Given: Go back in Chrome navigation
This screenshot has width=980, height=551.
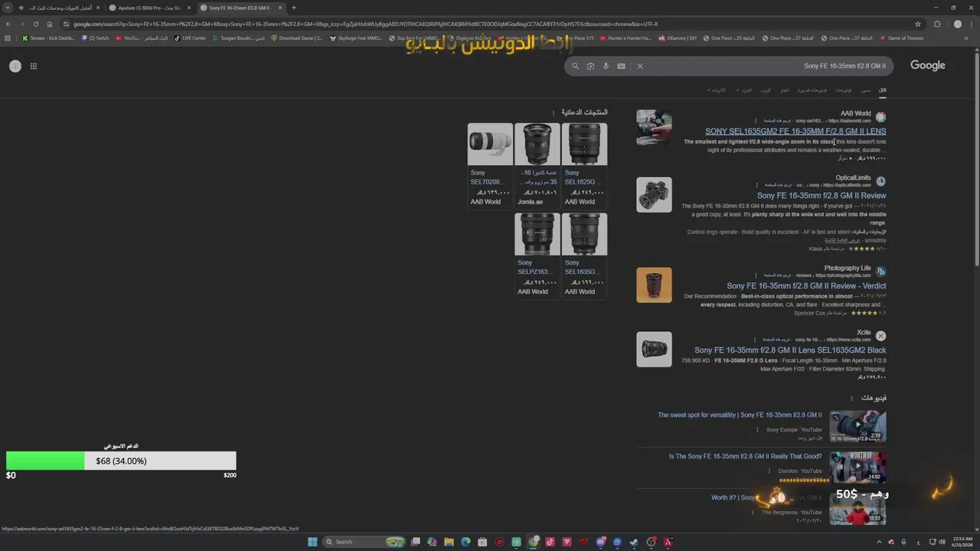Looking at the screenshot, I should 8,24.
